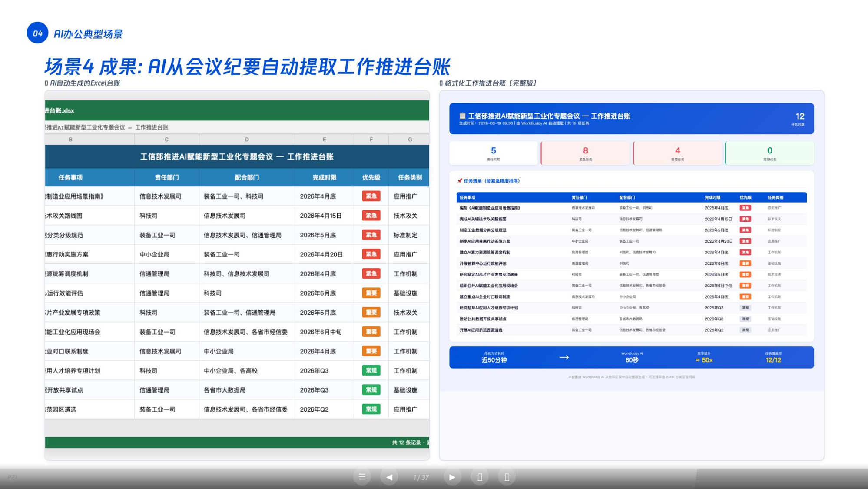Viewport: 868px width, 489px height.
Task: Click 常规 badge in Excel row 开放共享试点
Action: pyautogui.click(x=371, y=390)
